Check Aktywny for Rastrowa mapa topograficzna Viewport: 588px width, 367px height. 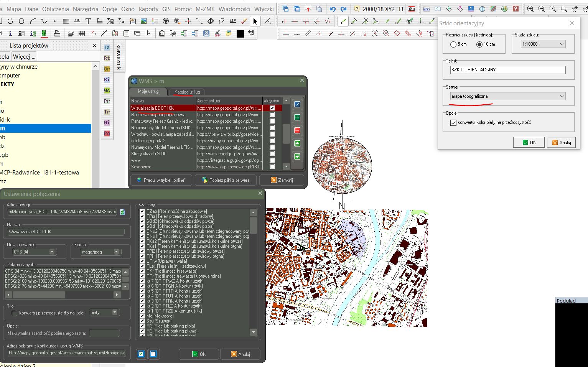coord(272,115)
